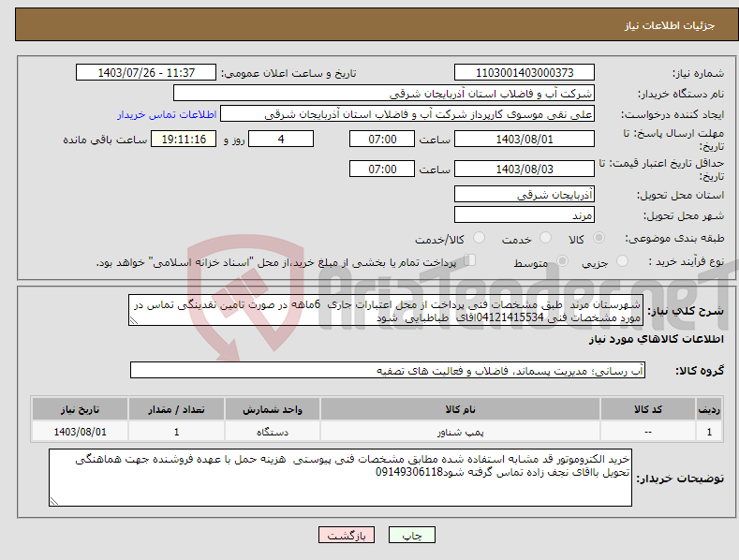Click the پمپ شناور item name cell
Screen dimensions: 739x560
tap(460, 432)
